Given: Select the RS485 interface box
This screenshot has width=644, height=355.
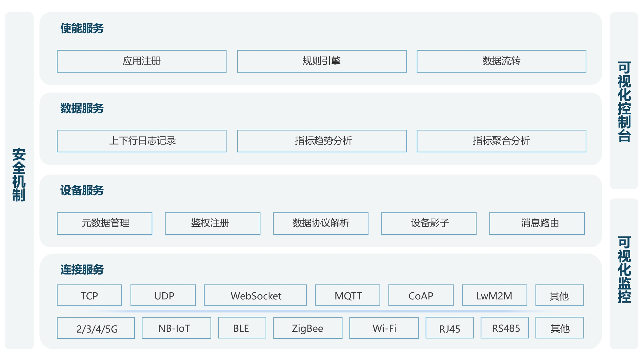Looking at the screenshot, I should point(505,328).
